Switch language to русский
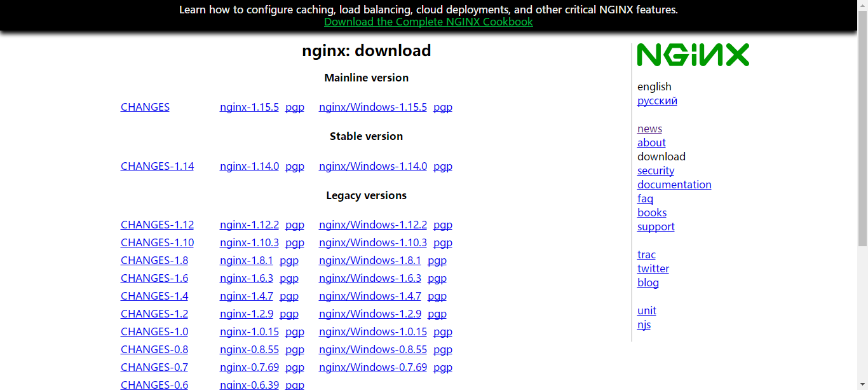Screen dimensions: 868x390 click(x=657, y=101)
